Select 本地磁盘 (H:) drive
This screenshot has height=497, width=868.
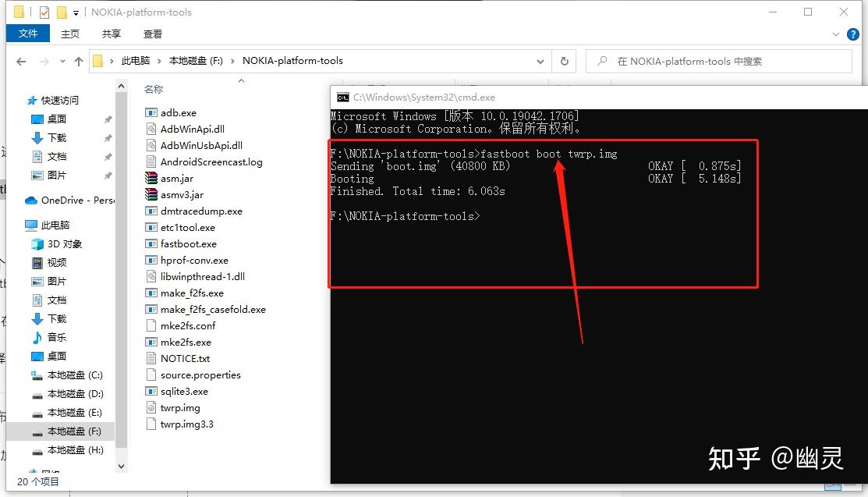pyautogui.click(x=75, y=450)
